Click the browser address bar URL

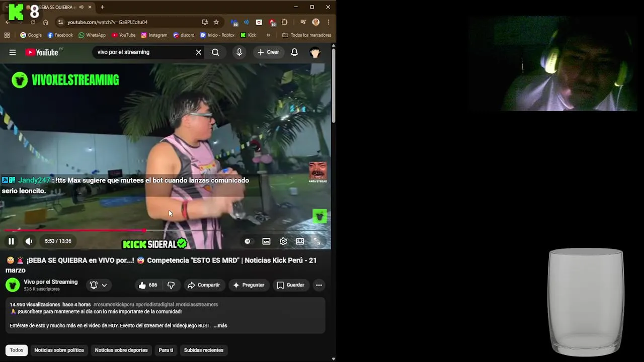click(x=108, y=22)
